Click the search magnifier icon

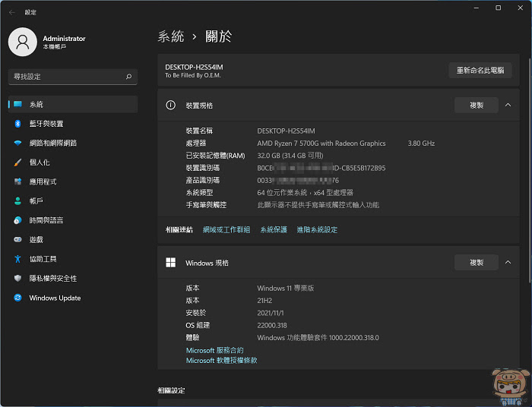(128, 77)
